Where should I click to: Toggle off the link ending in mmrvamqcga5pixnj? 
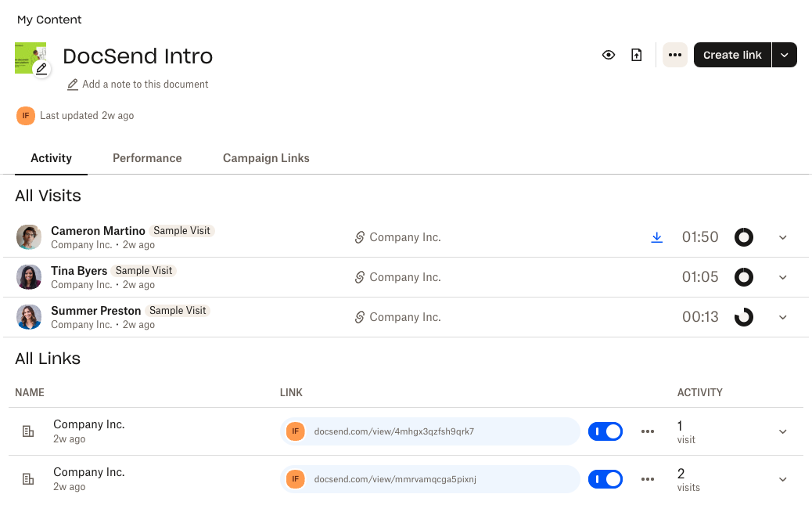point(605,479)
